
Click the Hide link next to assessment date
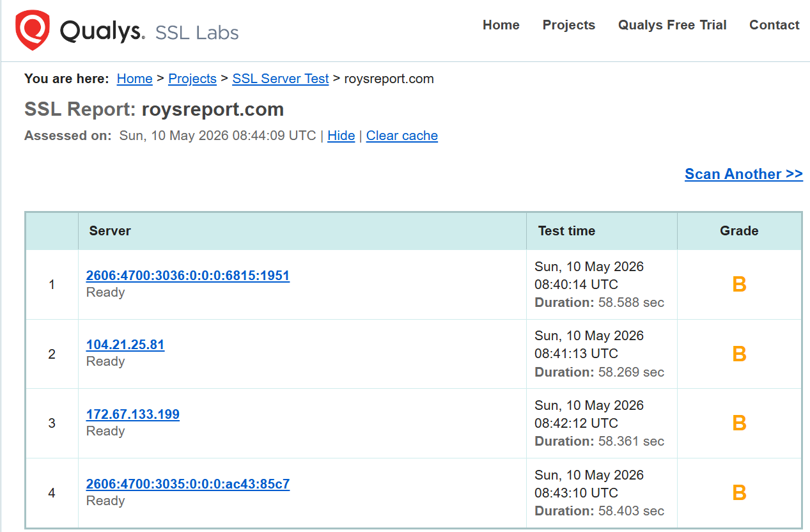[x=341, y=136]
